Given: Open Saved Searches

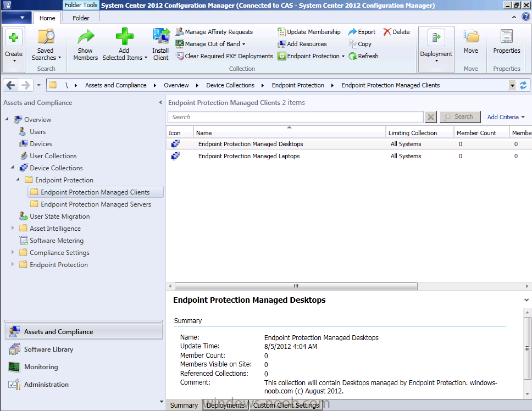Looking at the screenshot, I should 46,45.
